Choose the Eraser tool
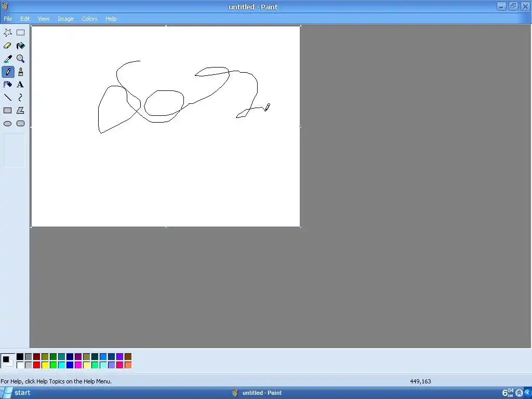 point(7,46)
